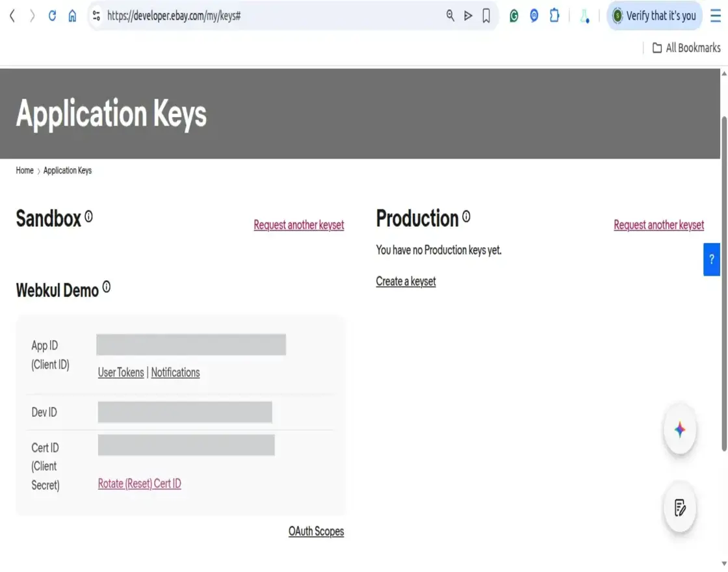Open the colorful sparkle assistant button

tap(680, 430)
